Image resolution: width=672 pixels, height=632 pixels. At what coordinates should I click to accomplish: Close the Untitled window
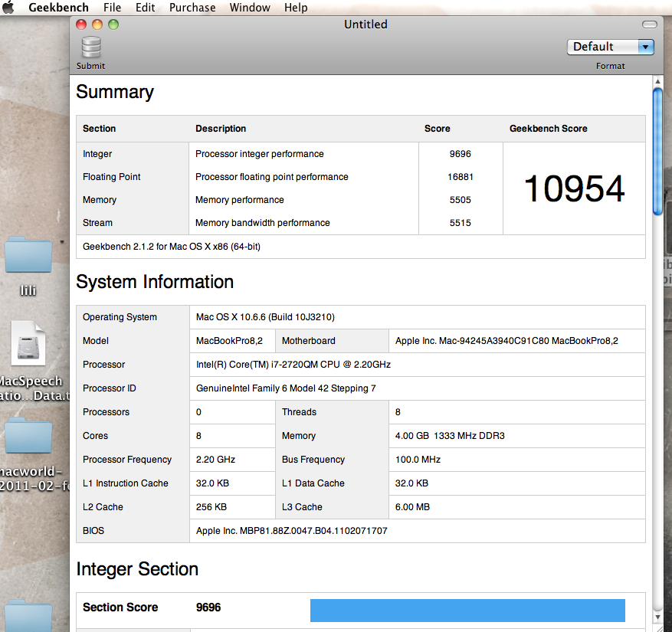point(81,25)
